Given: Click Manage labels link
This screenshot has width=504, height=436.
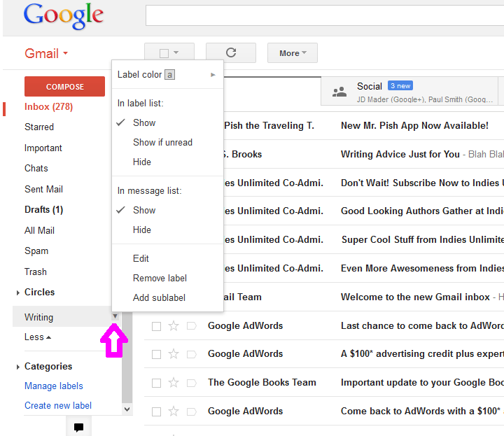Looking at the screenshot, I should [54, 386].
